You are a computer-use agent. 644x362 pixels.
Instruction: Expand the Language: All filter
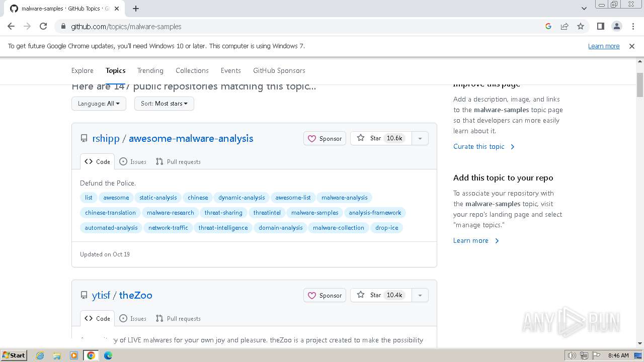tap(99, 104)
